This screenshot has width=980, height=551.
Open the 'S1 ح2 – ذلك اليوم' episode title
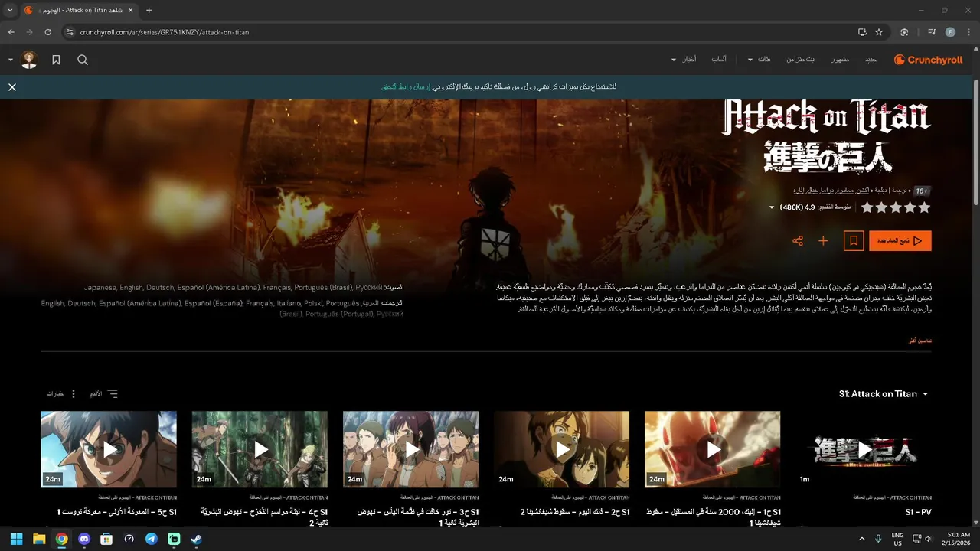pos(575,512)
